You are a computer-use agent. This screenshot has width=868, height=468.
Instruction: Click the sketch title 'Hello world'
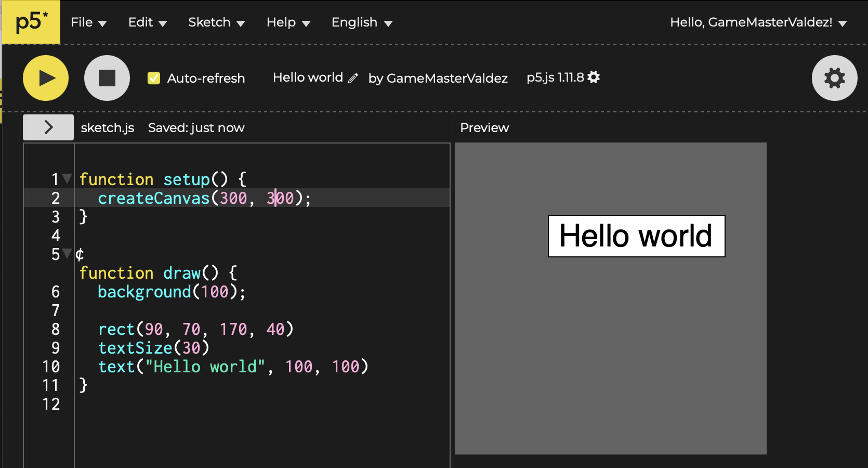(307, 77)
